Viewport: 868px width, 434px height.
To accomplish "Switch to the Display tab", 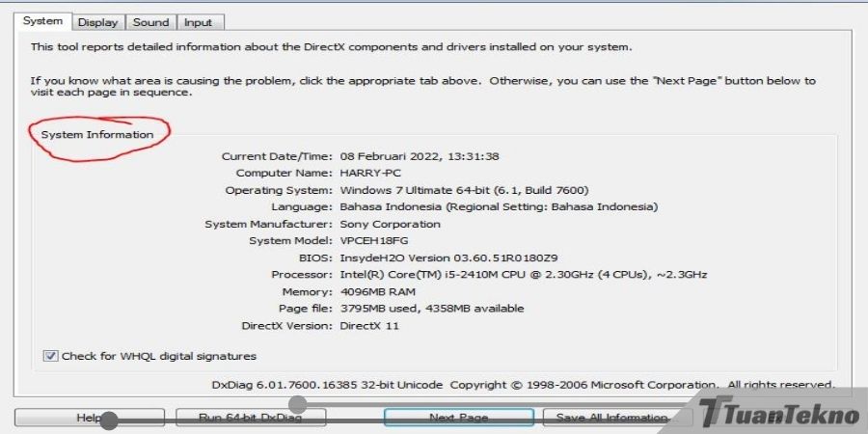I will [97, 22].
